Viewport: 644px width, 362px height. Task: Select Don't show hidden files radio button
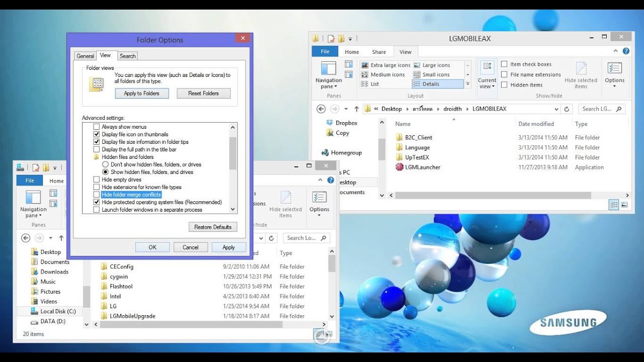105,164
